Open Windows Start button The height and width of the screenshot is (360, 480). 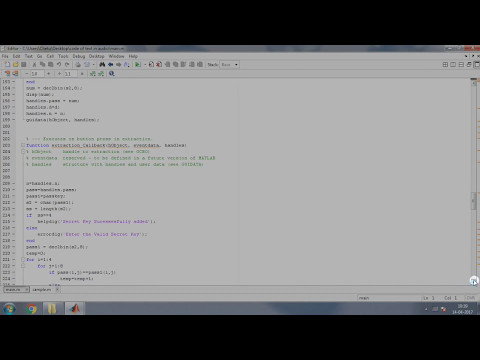(x=9, y=309)
